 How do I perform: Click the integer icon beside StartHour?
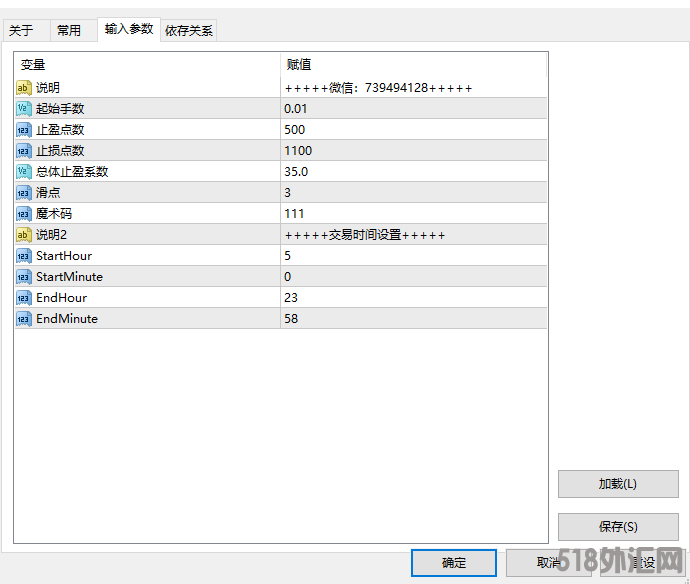24,256
